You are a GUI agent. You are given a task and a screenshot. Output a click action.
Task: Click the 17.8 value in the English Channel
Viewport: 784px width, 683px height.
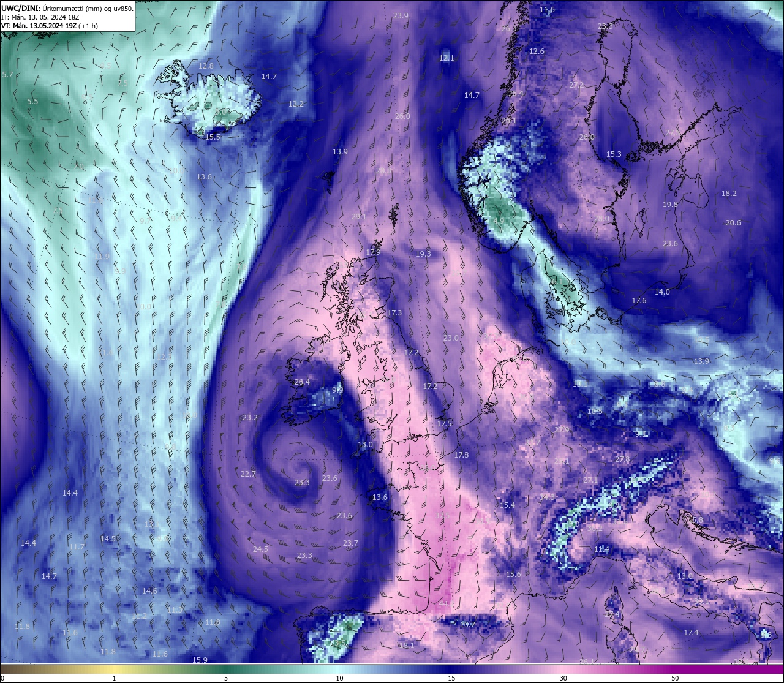[461, 455]
